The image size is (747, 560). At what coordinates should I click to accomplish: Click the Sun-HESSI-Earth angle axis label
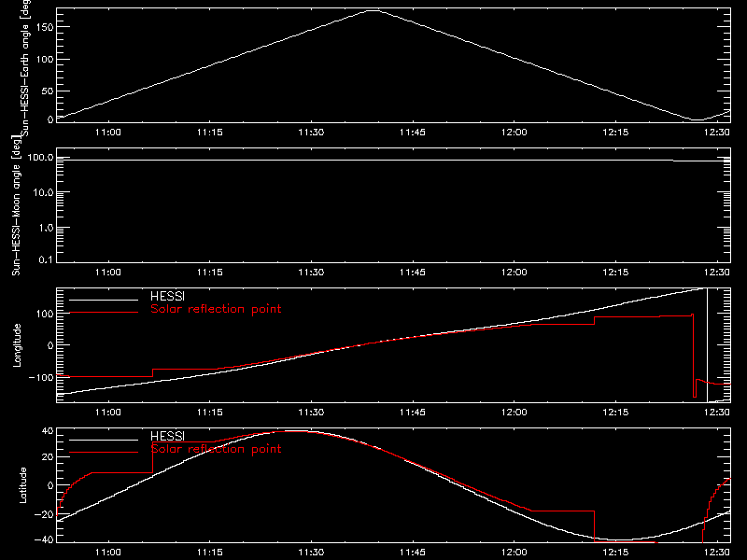click(x=26, y=68)
